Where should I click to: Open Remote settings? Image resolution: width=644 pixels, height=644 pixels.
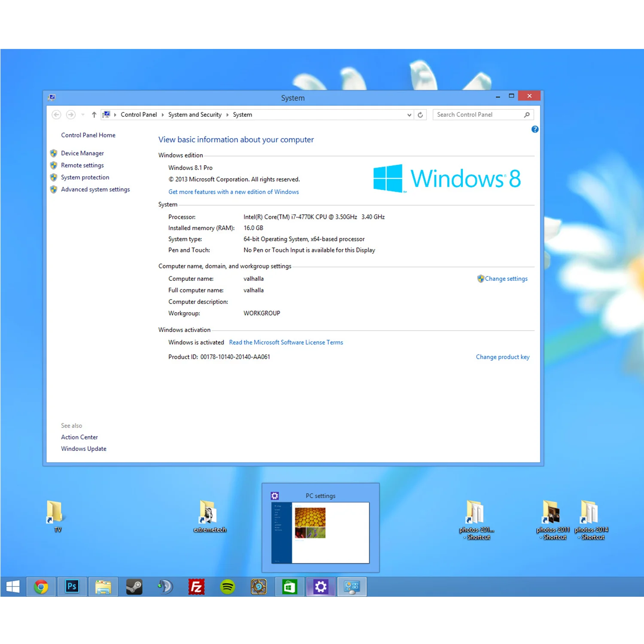pyautogui.click(x=82, y=165)
